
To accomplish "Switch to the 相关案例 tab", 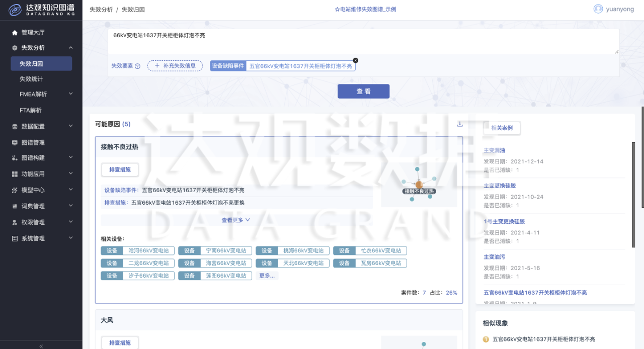I will (x=502, y=128).
